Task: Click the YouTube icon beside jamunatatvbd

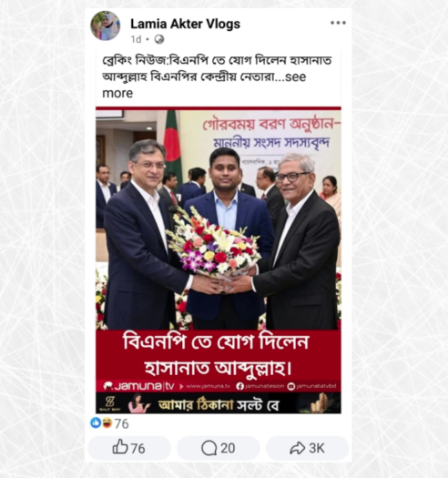Action: [291, 386]
